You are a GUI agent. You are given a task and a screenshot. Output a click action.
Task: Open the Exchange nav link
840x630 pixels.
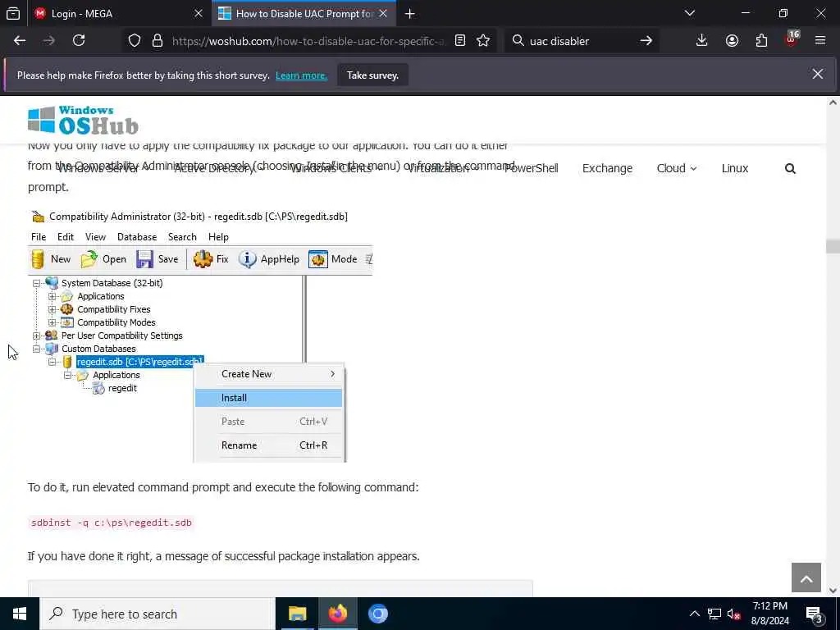(x=607, y=168)
